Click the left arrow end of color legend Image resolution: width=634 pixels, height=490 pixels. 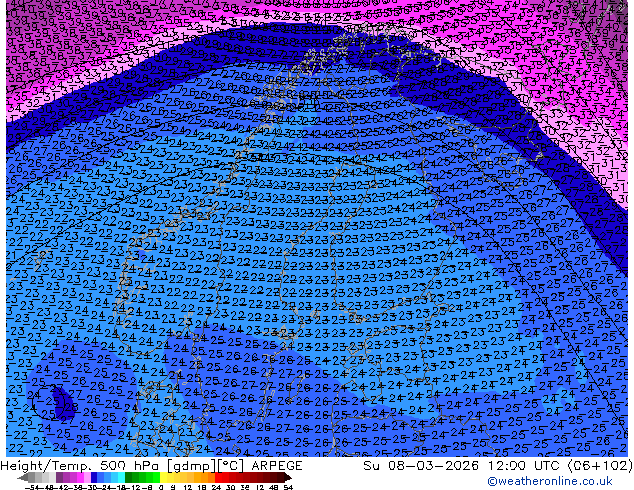tap(23, 477)
